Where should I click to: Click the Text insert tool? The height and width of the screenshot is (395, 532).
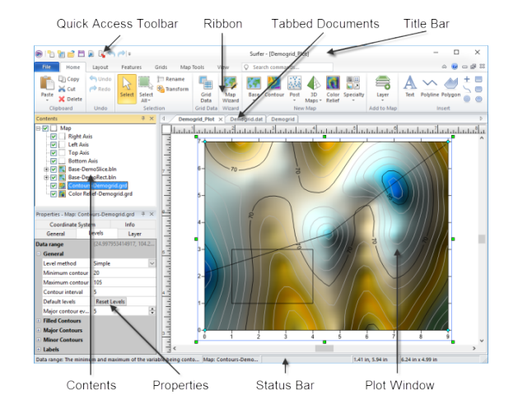coord(409,86)
